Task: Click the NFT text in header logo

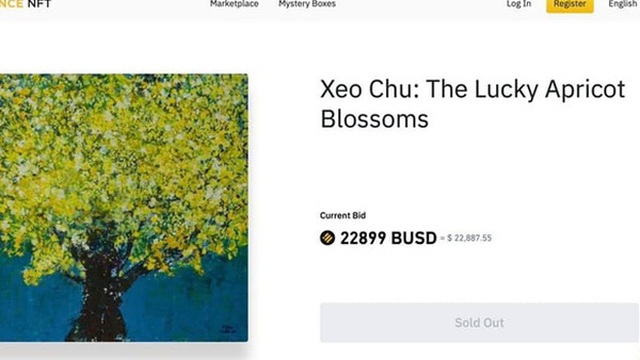Action: coord(40,4)
